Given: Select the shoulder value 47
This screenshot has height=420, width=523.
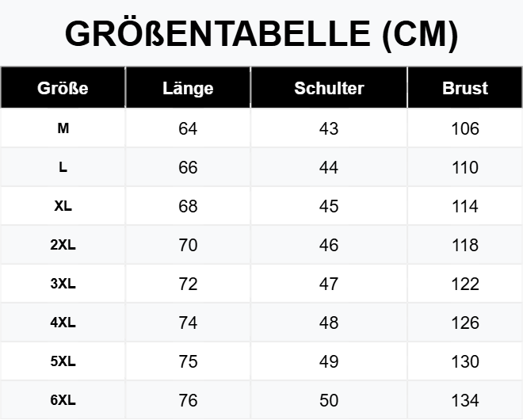Looking at the screenshot, I should [x=329, y=284].
